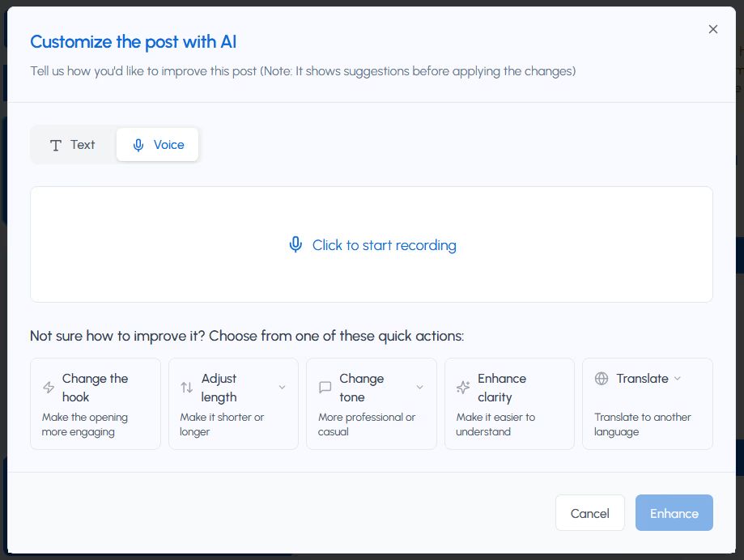This screenshot has height=560, width=744.
Task: Click the sparkles icon for Enhance clarity
Action: coord(463,388)
